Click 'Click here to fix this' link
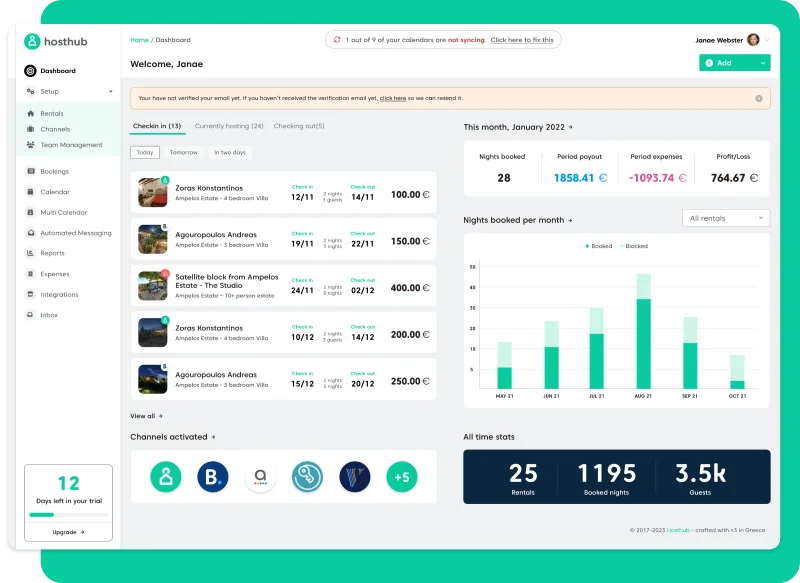This screenshot has height=583, width=800. [x=522, y=40]
